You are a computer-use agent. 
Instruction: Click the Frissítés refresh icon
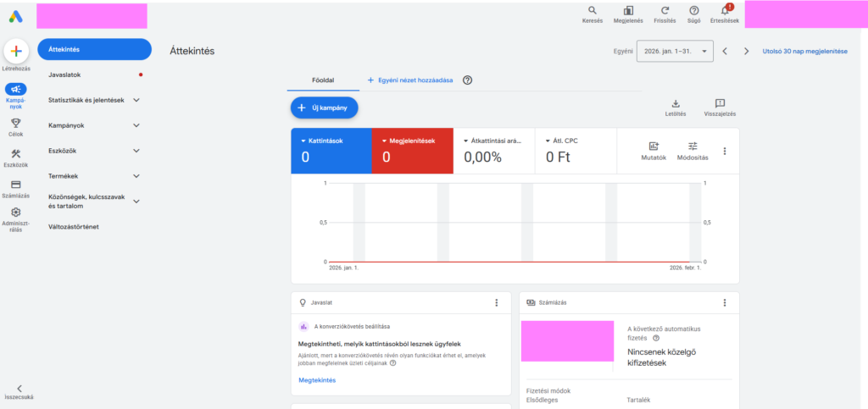click(665, 10)
